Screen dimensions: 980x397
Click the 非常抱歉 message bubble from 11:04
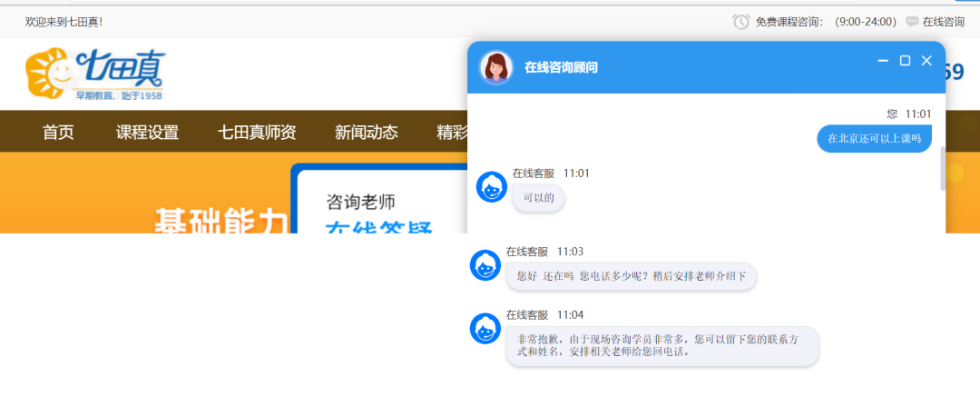[x=661, y=345]
